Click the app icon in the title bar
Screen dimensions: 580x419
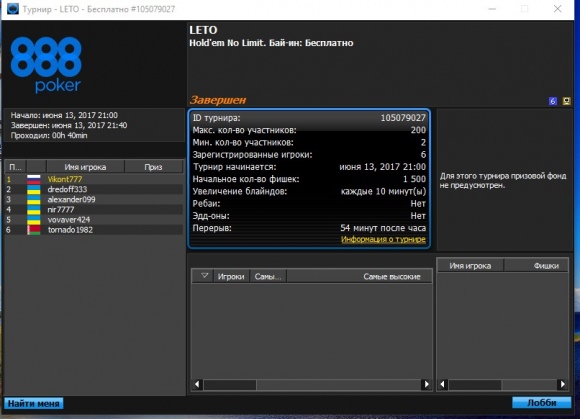click(13, 9)
